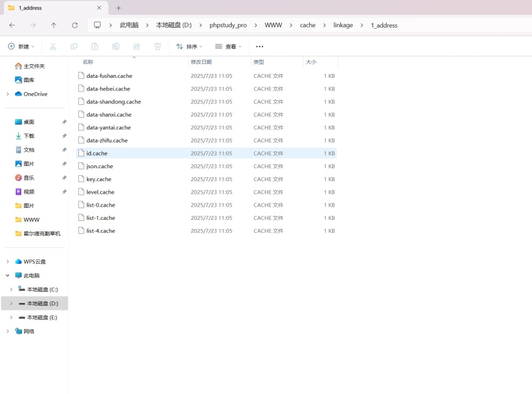Expand 本地磁盘 (E:) in sidebar
This screenshot has height=394, width=532.
(11, 317)
